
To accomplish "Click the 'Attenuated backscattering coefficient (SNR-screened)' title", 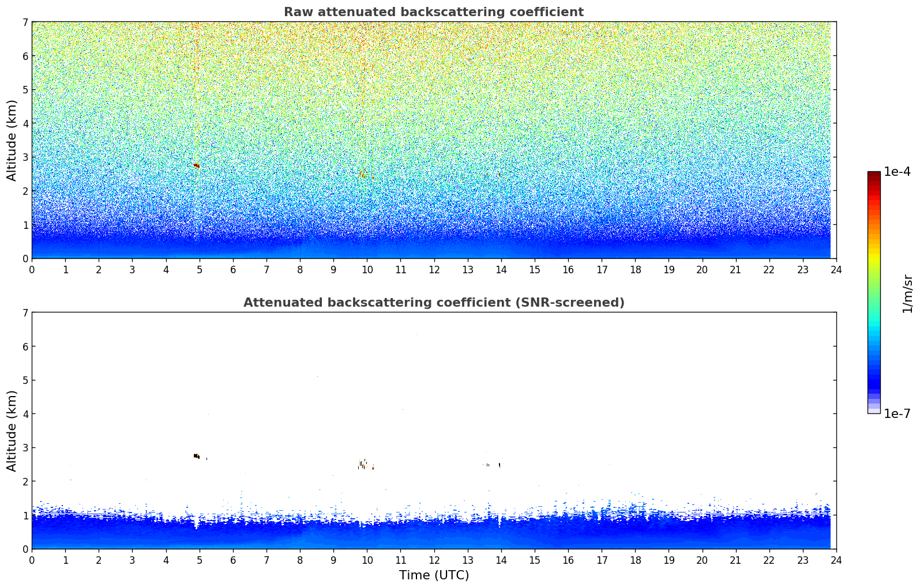I will coord(434,303).
